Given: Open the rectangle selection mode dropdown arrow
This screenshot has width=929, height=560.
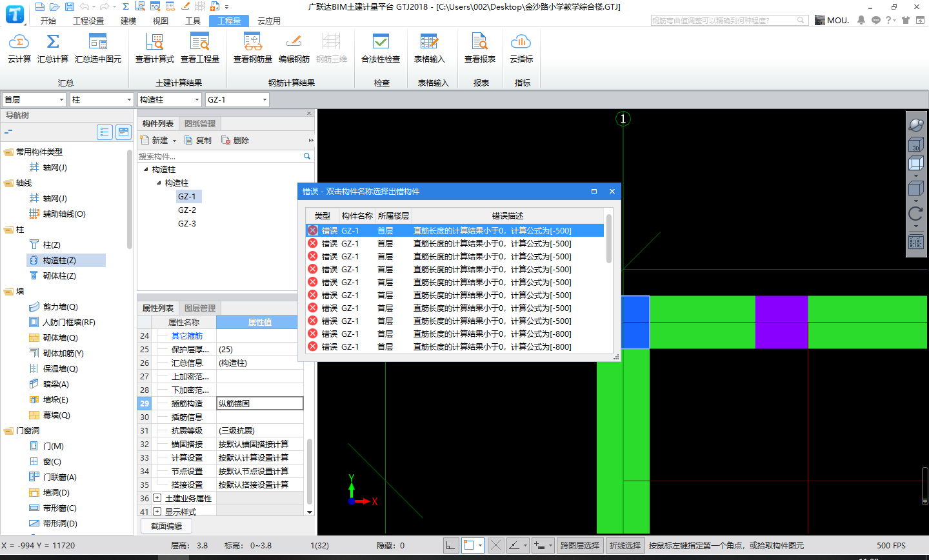Looking at the screenshot, I should coord(480,546).
